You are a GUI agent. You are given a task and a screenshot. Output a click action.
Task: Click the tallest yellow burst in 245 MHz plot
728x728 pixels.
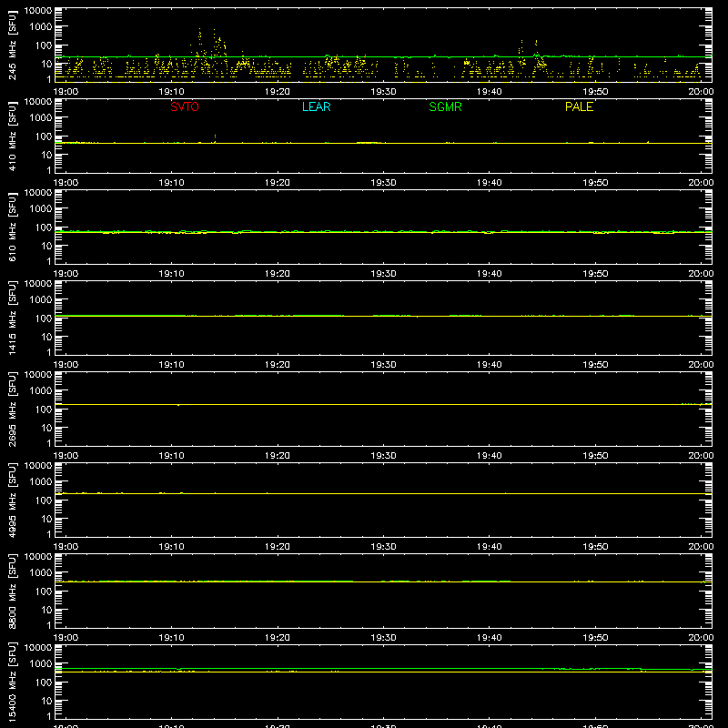(x=200, y=42)
